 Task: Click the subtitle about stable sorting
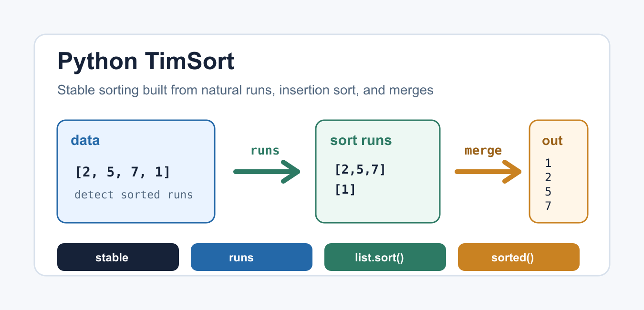(x=245, y=90)
